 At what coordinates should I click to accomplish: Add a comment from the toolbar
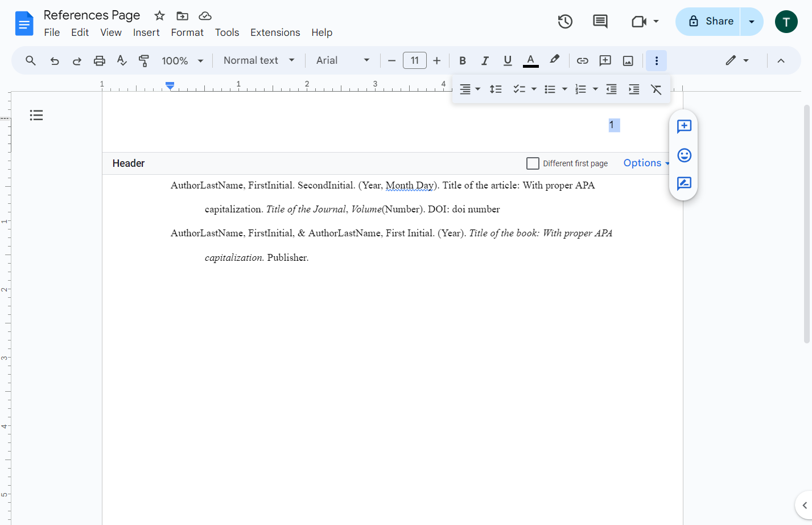click(x=605, y=60)
